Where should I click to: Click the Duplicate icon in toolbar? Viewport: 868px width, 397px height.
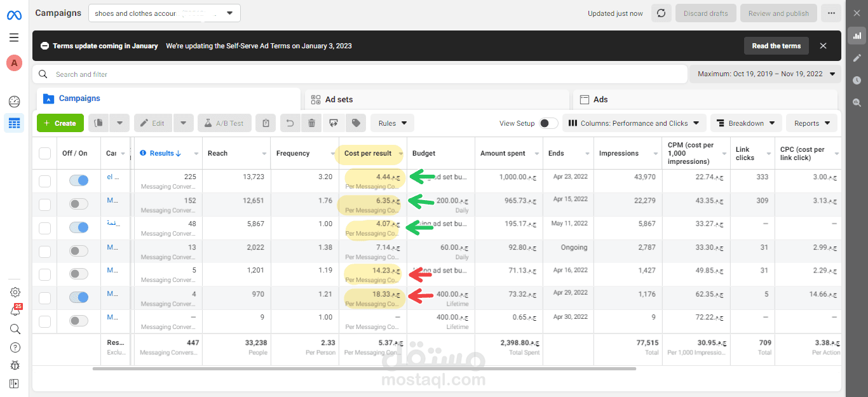click(x=98, y=123)
